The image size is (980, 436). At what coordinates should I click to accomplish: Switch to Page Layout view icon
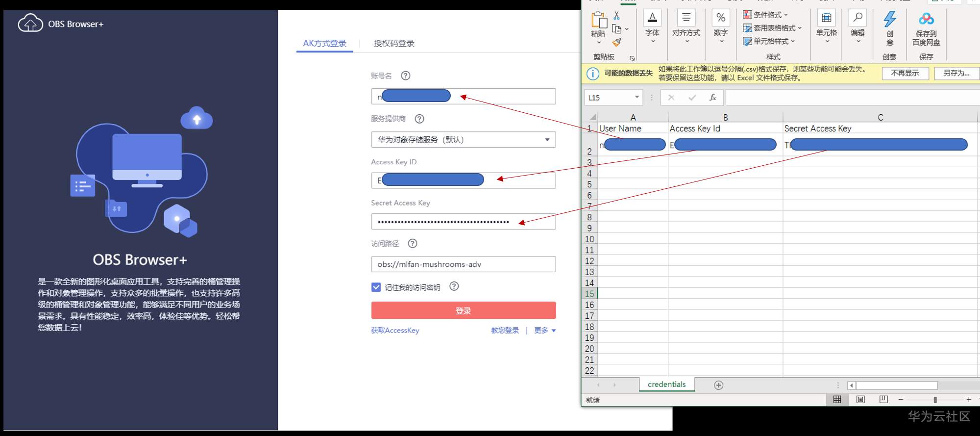[x=860, y=399]
